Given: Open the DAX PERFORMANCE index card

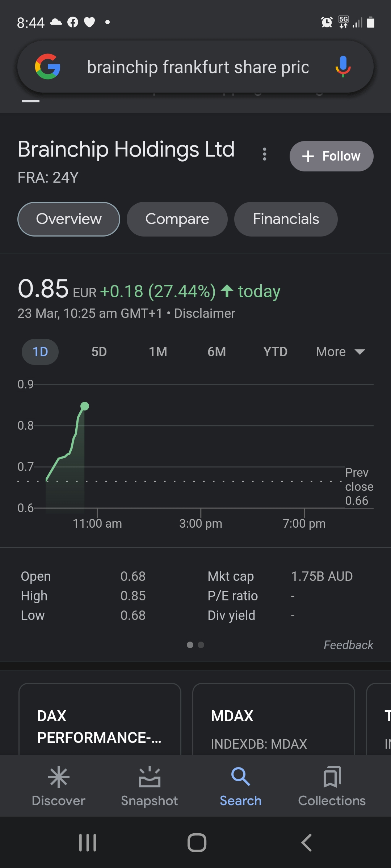Looking at the screenshot, I should click(100, 719).
